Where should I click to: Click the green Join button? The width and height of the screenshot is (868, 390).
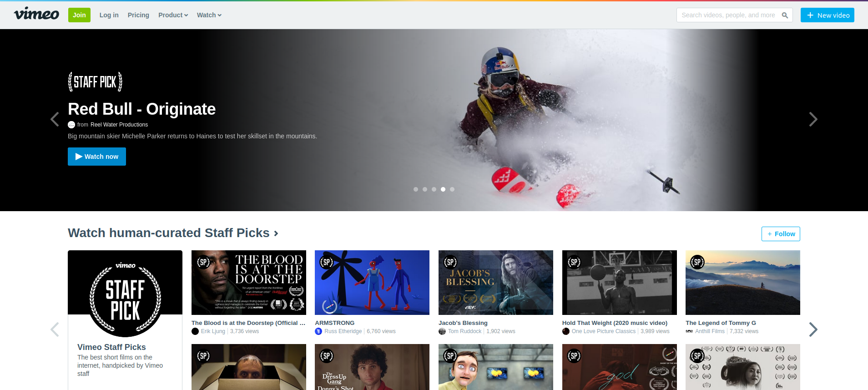click(x=79, y=15)
